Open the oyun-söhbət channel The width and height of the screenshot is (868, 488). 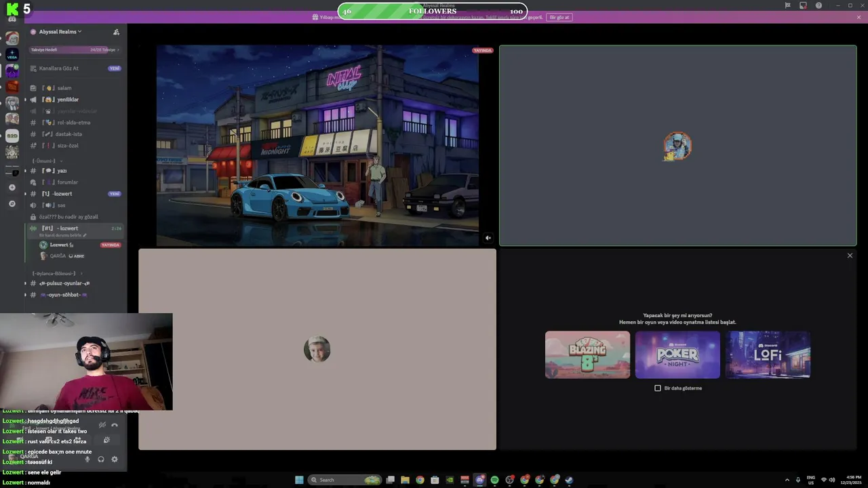click(x=75, y=295)
